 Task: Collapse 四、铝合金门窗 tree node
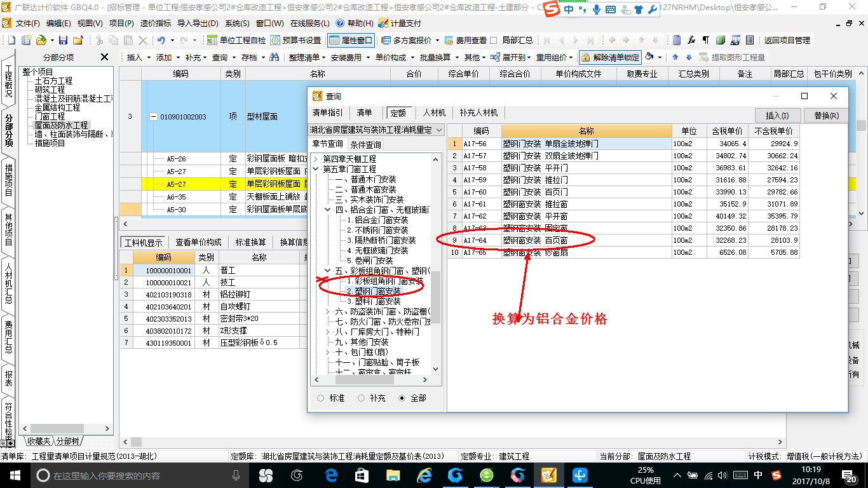point(328,210)
